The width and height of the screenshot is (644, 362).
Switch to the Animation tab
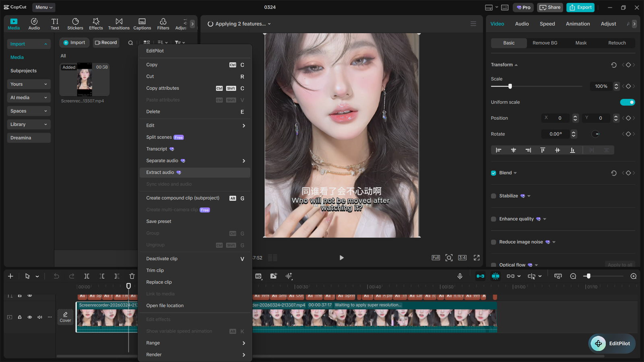click(578, 24)
